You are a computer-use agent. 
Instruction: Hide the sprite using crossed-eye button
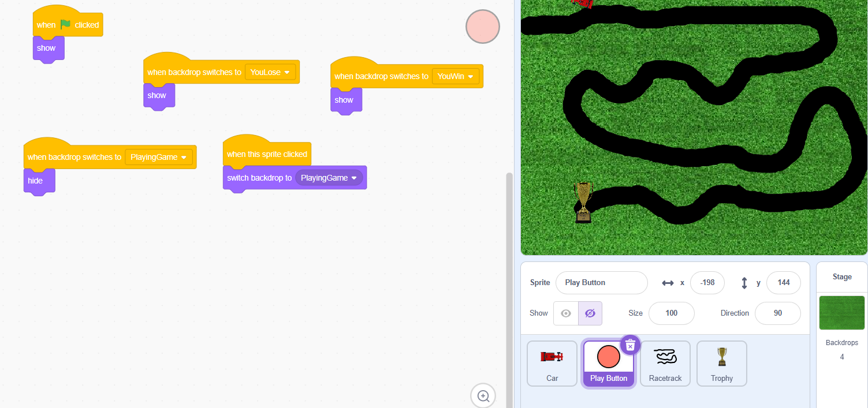(590, 313)
